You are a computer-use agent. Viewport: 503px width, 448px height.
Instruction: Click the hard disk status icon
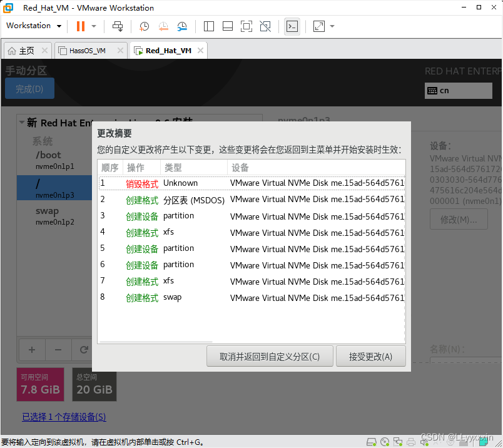372,441
